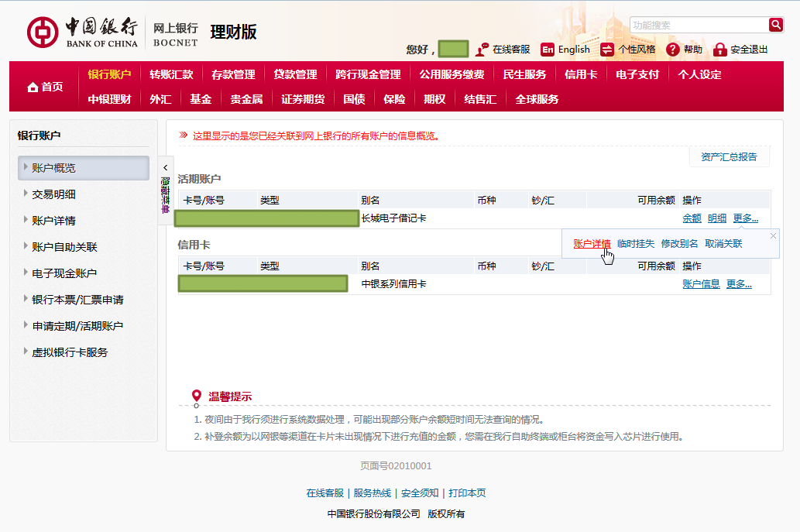Open 国债 menu tab
Screen dimensions: 800x532
(354, 99)
